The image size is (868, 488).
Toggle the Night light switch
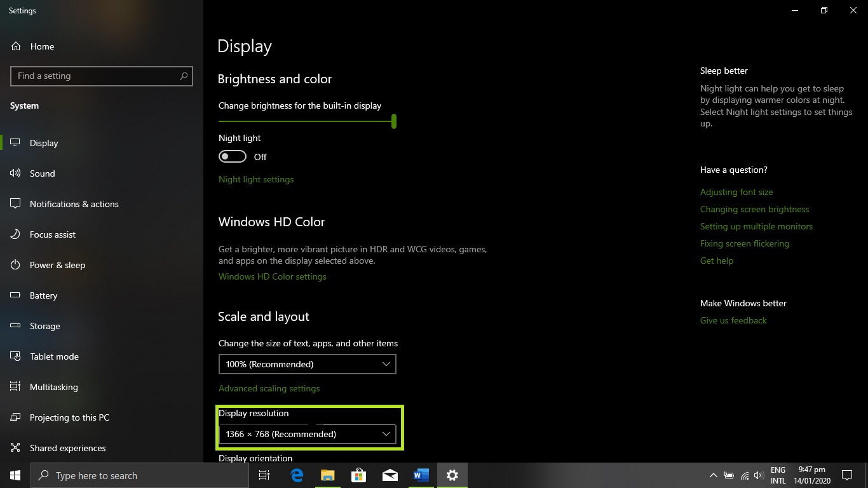233,157
